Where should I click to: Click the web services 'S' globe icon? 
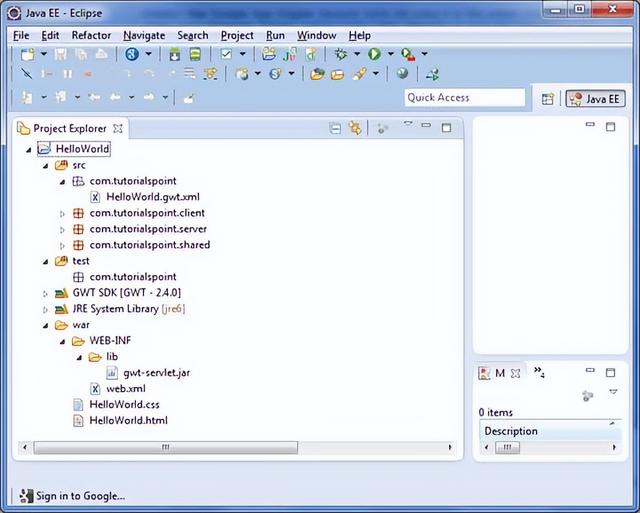point(276,74)
